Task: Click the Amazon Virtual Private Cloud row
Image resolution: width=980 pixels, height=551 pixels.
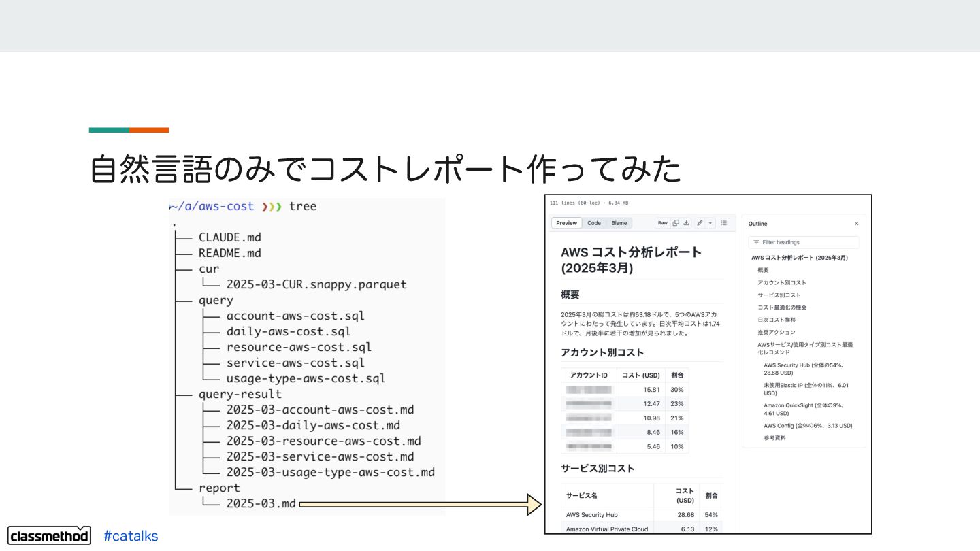Action: pyautogui.click(x=642, y=529)
